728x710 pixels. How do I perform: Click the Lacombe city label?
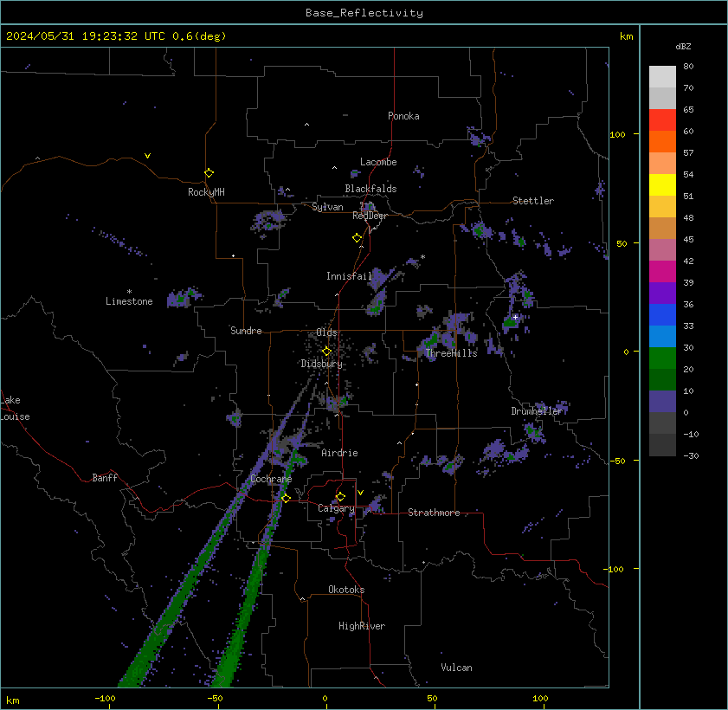[378, 162]
